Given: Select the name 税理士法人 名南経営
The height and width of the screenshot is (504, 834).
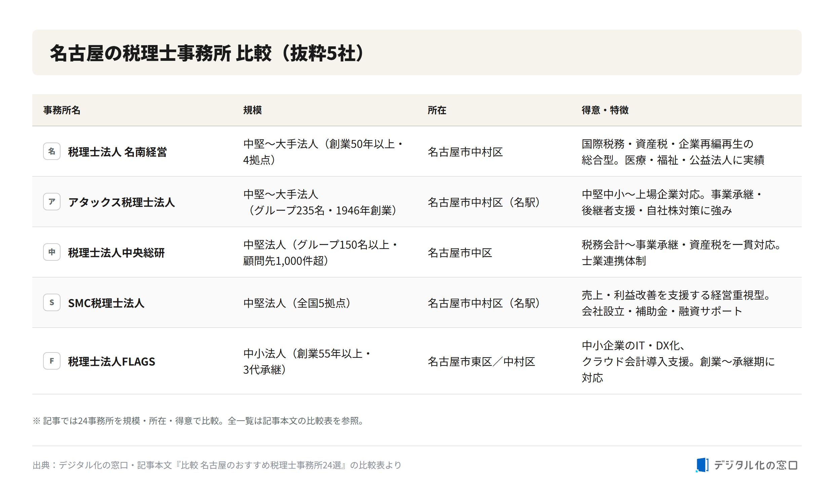Looking at the screenshot, I should pos(117,152).
